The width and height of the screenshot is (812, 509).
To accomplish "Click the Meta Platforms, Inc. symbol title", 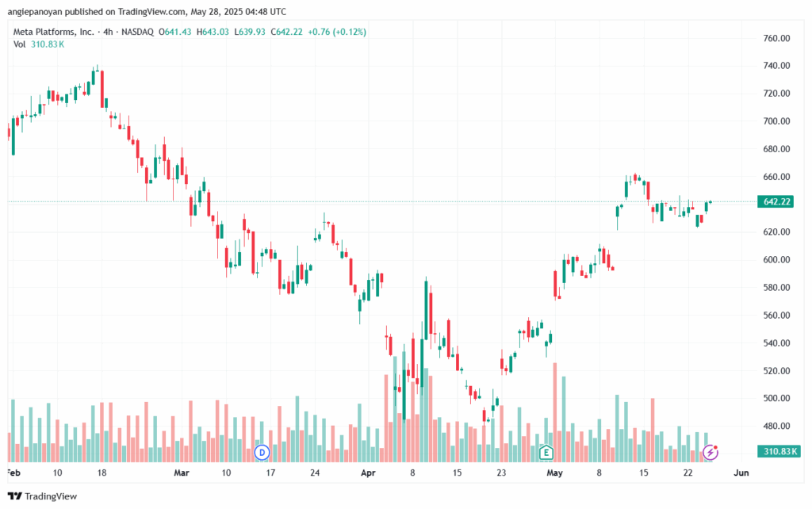I will point(52,32).
